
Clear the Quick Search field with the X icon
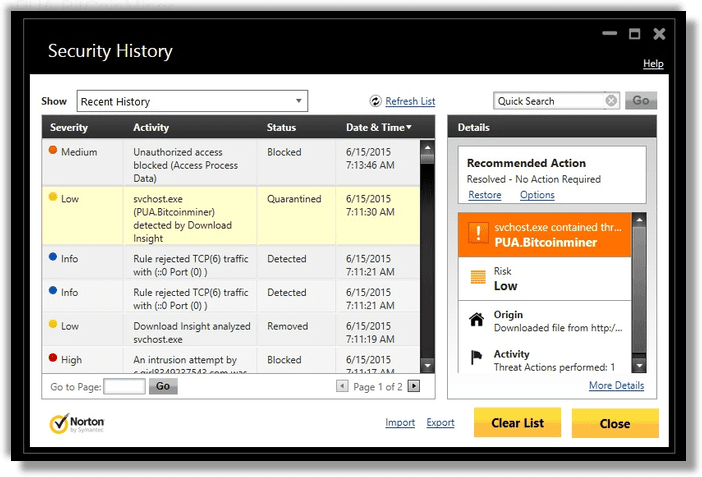611,101
